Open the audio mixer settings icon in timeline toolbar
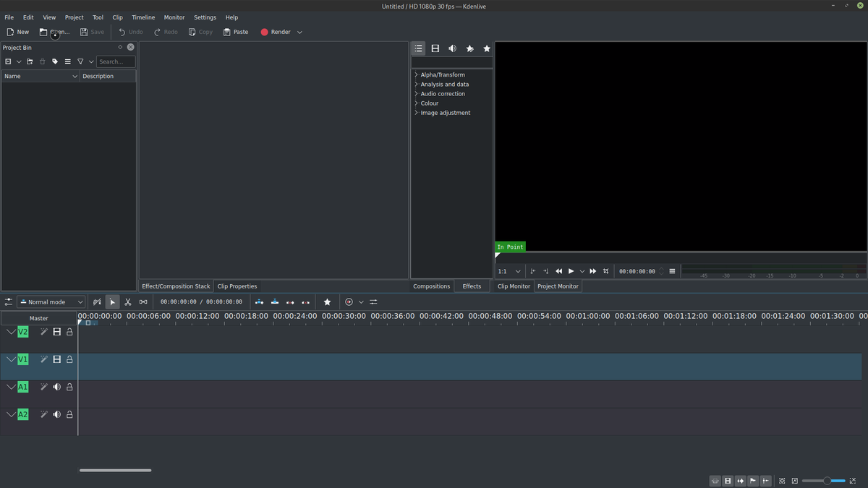This screenshot has width=868, height=488. point(373,302)
